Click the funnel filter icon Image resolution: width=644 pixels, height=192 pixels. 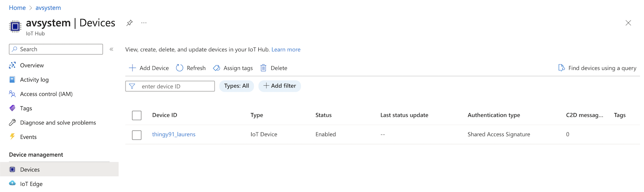(132, 86)
